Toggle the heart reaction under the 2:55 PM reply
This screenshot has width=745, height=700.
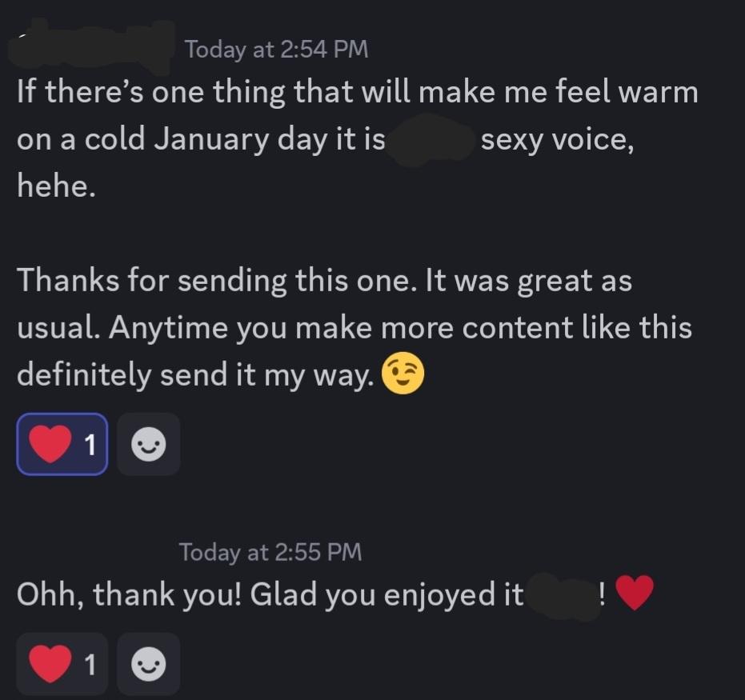61,663
